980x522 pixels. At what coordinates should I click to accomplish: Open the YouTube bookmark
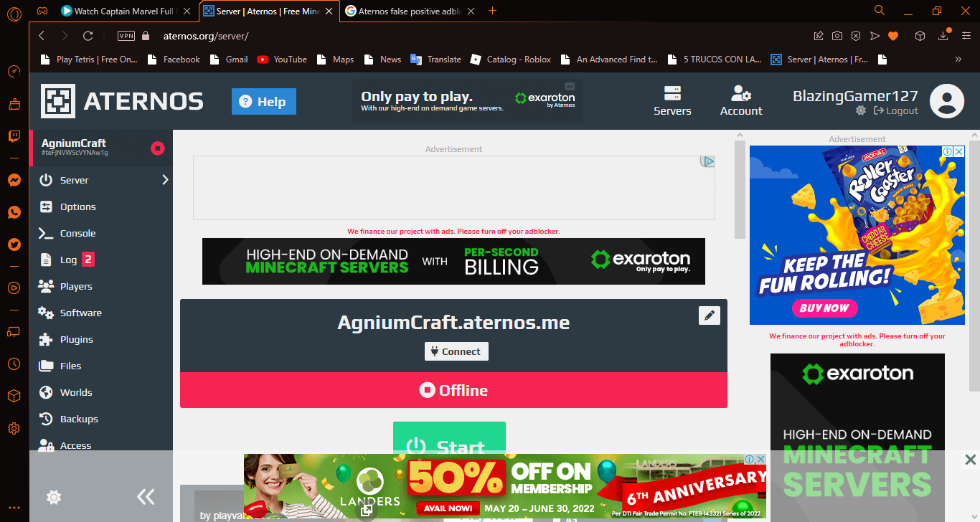coord(281,60)
